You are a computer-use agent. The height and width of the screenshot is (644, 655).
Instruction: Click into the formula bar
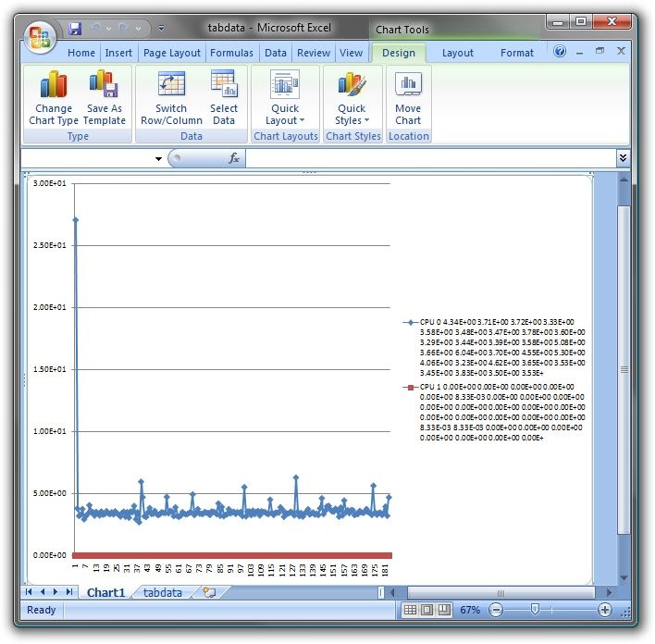pos(430,158)
